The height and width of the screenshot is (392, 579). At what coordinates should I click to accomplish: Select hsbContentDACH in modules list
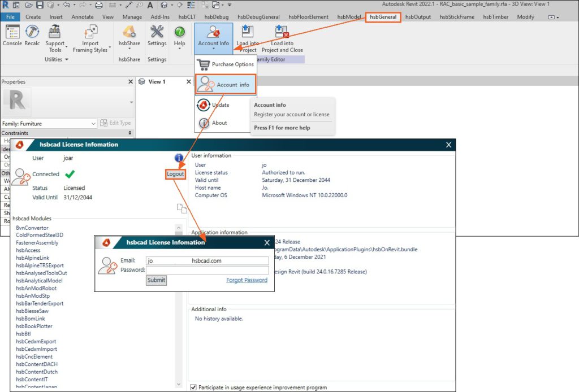tap(37, 364)
